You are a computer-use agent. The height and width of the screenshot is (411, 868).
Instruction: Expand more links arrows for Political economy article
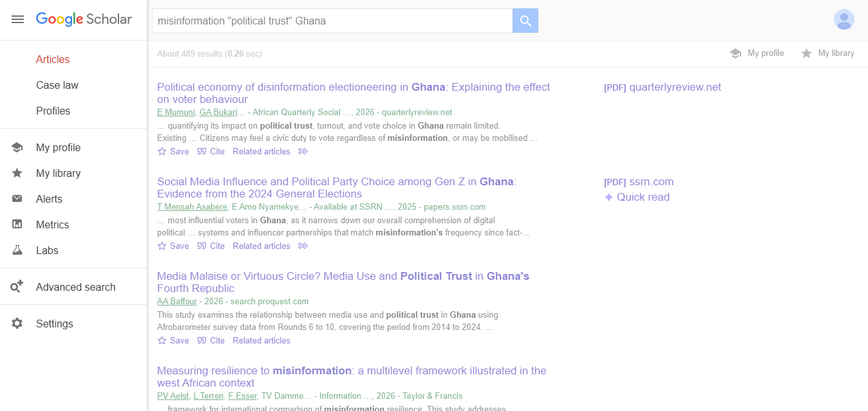(303, 151)
